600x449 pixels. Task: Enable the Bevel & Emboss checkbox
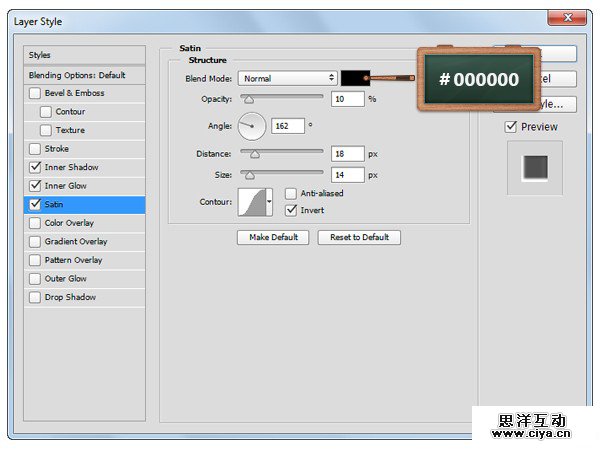tap(35, 93)
